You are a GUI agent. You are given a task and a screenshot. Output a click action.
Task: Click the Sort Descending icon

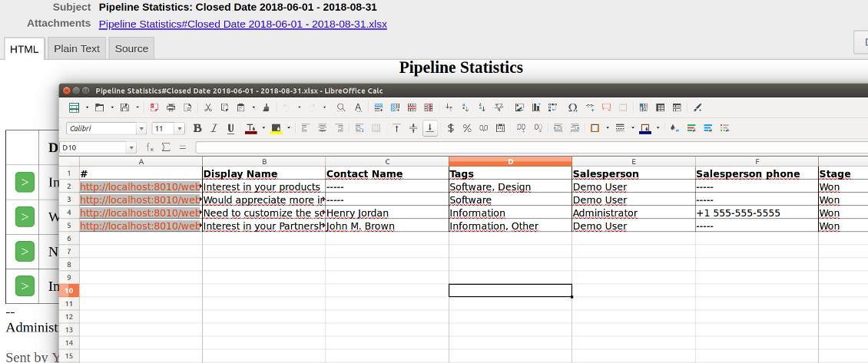click(482, 107)
